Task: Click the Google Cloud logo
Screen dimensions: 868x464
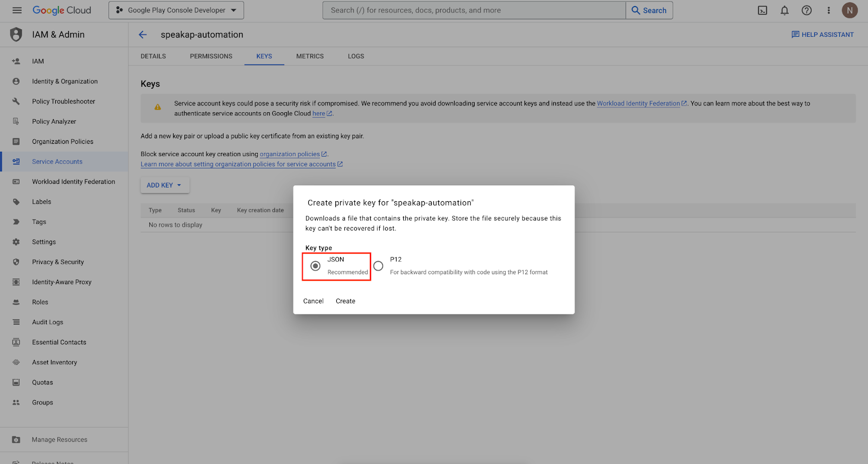Action: pos(62,10)
